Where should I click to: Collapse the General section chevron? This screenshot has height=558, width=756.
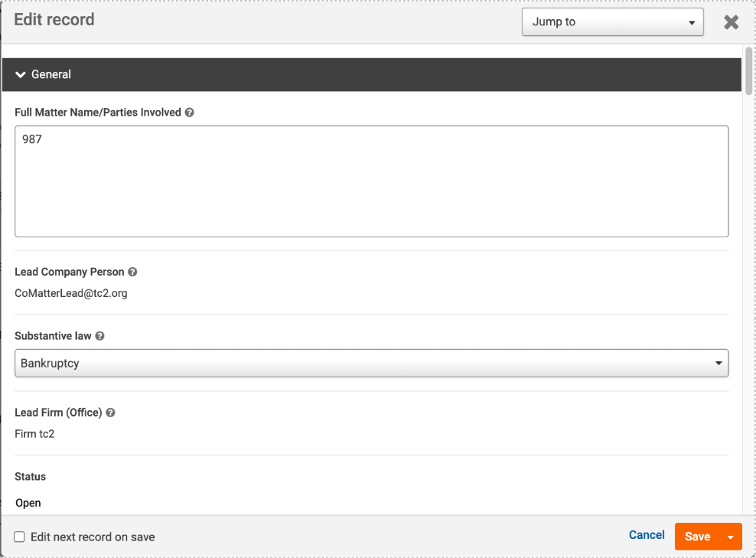tap(20, 75)
